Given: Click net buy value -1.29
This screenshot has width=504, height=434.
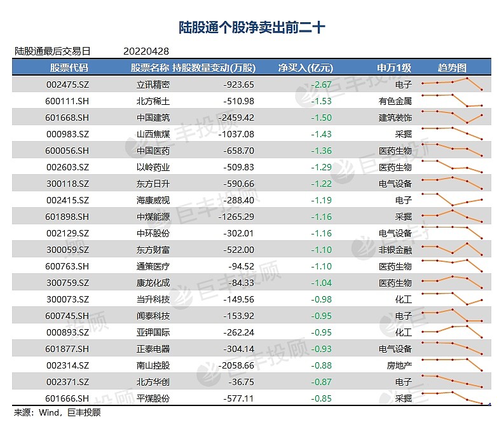Looking at the screenshot, I should (321, 167).
